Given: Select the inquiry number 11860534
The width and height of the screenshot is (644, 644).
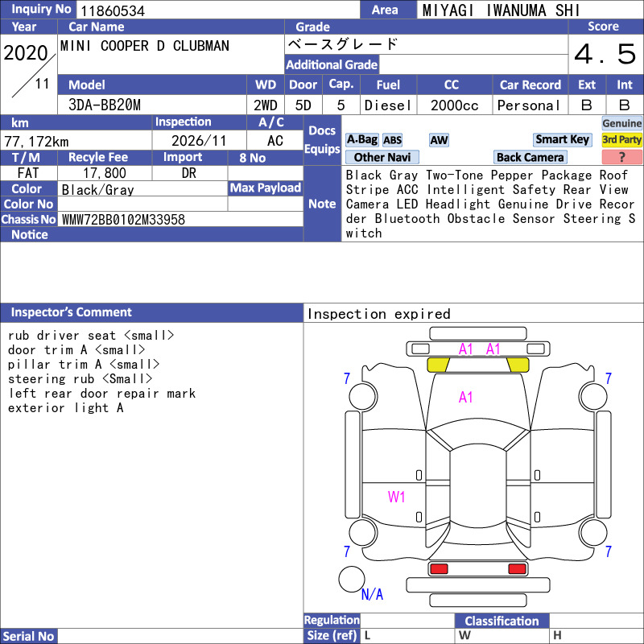Looking at the screenshot, I should coord(113,10).
